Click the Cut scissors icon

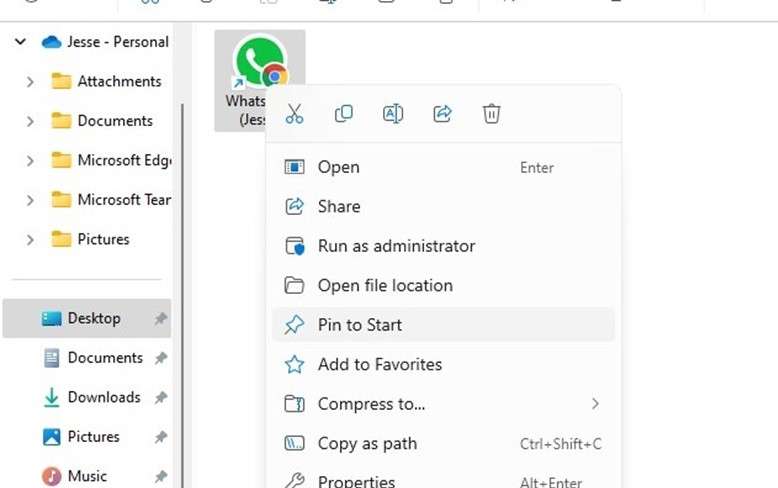tap(294, 114)
